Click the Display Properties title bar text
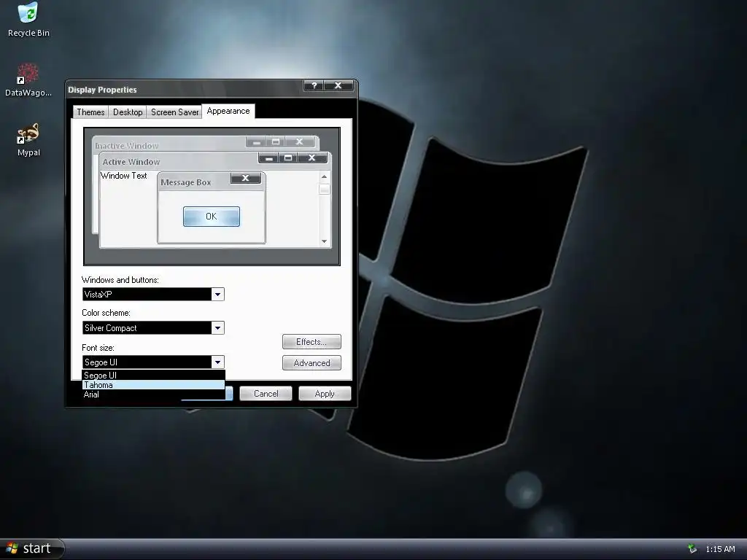Screen dimensions: 747x560 tap(102, 90)
